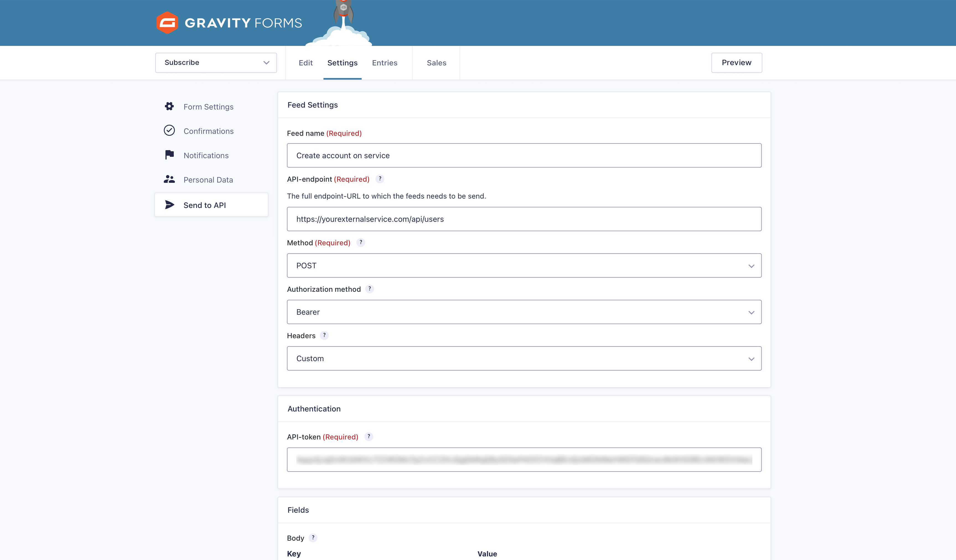Click the Form Settings gear icon

169,106
